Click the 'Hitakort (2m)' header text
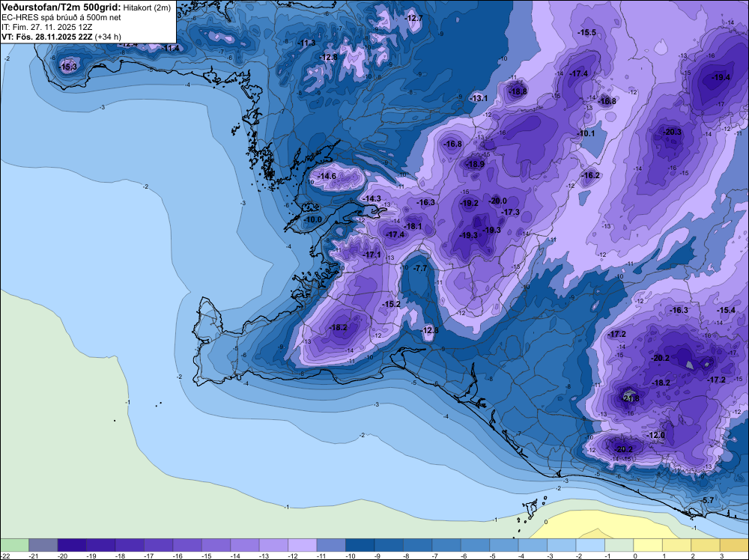749x560 pixels. (147, 7)
